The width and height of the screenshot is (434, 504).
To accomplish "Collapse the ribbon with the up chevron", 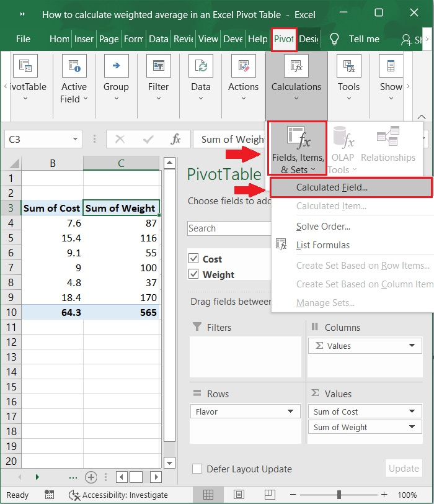I will click(x=422, y=117).
